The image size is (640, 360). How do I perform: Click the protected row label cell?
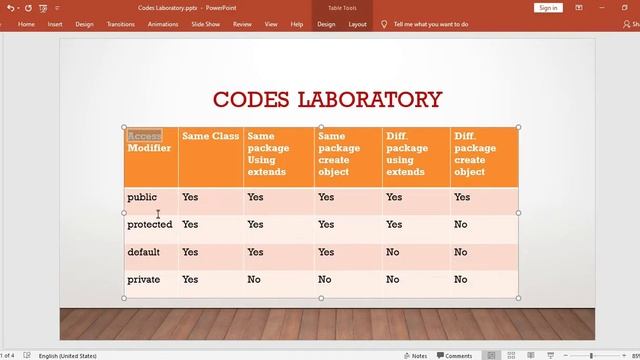pyautogui.click(x=151, y=229)
